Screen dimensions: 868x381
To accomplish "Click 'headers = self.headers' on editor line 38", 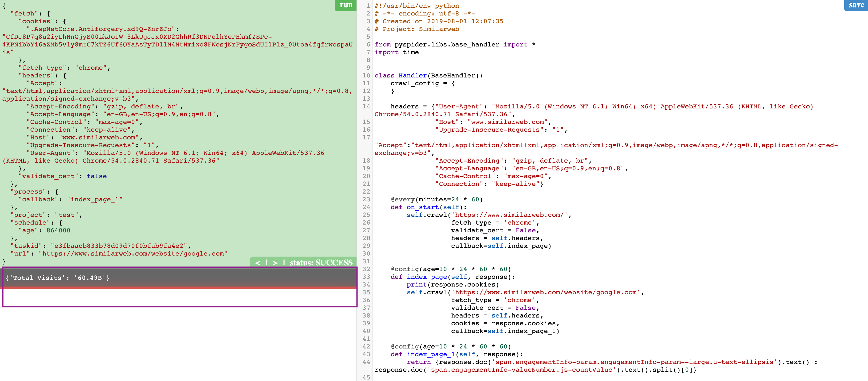I will click(x=497, y=315).
